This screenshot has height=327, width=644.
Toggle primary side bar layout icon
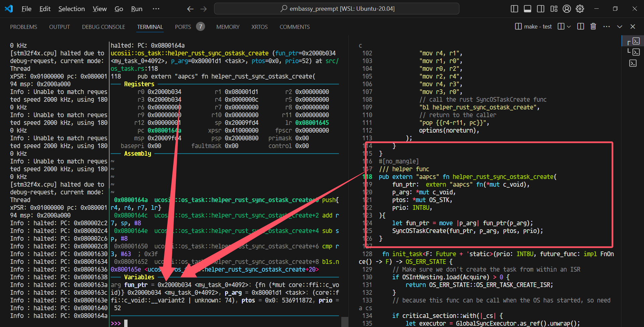(514, 9)
